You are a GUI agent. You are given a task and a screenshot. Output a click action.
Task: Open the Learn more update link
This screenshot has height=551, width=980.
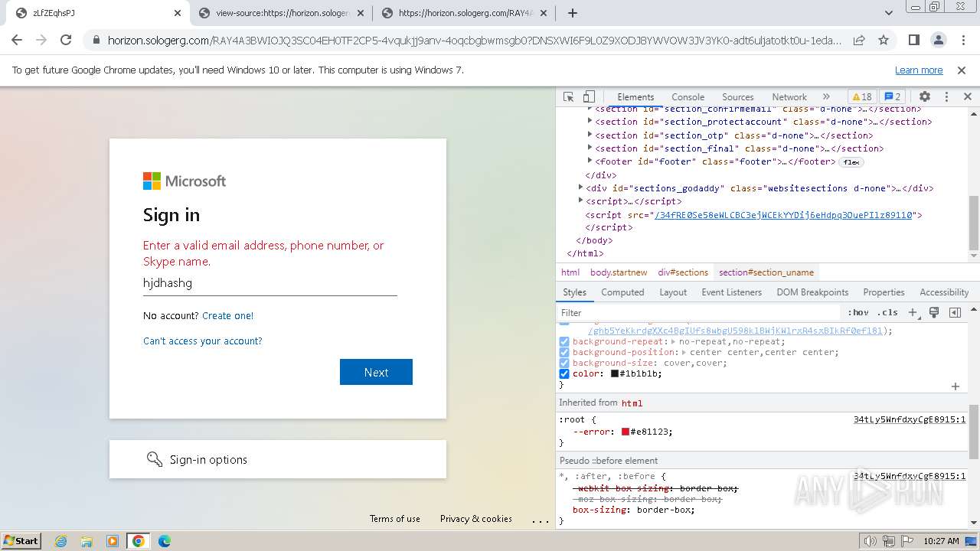click(919, 70)
